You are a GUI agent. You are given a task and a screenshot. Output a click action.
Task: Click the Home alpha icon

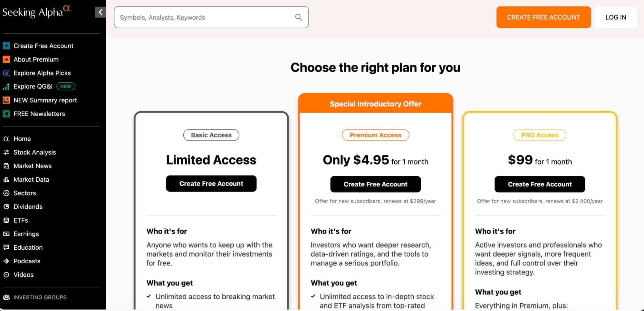pos(6,139)
